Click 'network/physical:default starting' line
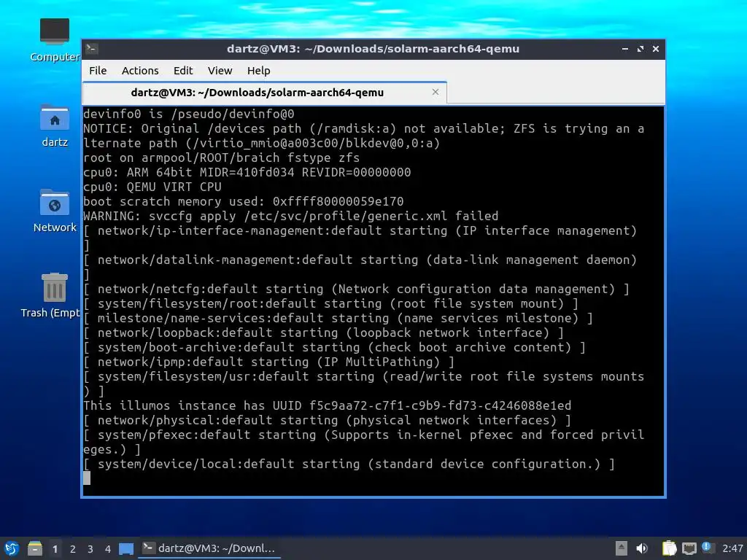Screen dimensions: 747x560 328,420
